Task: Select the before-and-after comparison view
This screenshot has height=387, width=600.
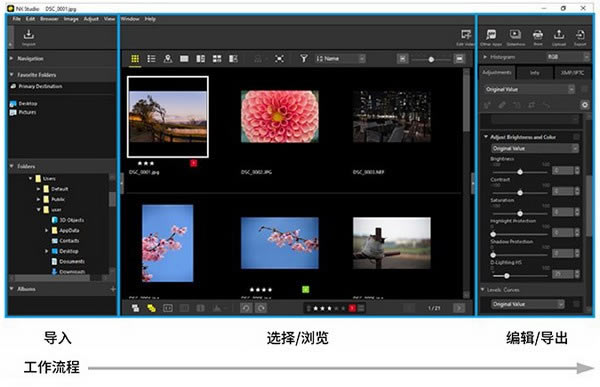Action: 233,59
